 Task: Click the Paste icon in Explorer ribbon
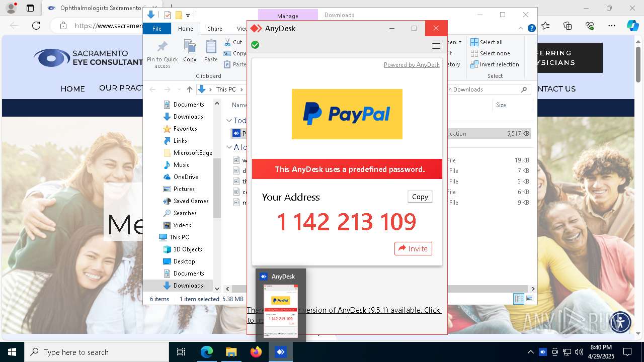[211, 51]
